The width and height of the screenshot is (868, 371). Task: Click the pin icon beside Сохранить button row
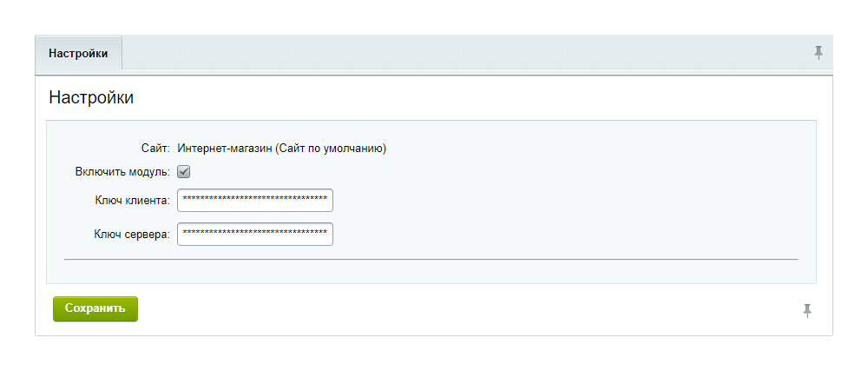pyautogui.click(x=807, y=310)
